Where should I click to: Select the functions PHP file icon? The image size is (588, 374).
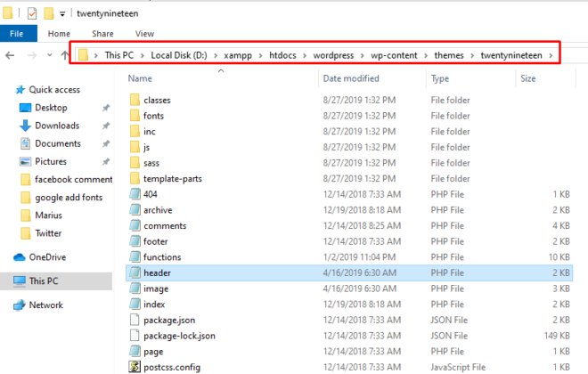(135, 257)
